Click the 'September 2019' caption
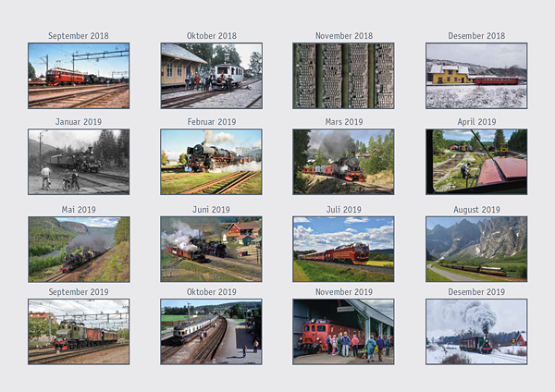The image size is (555, 392). pos(79,292)
